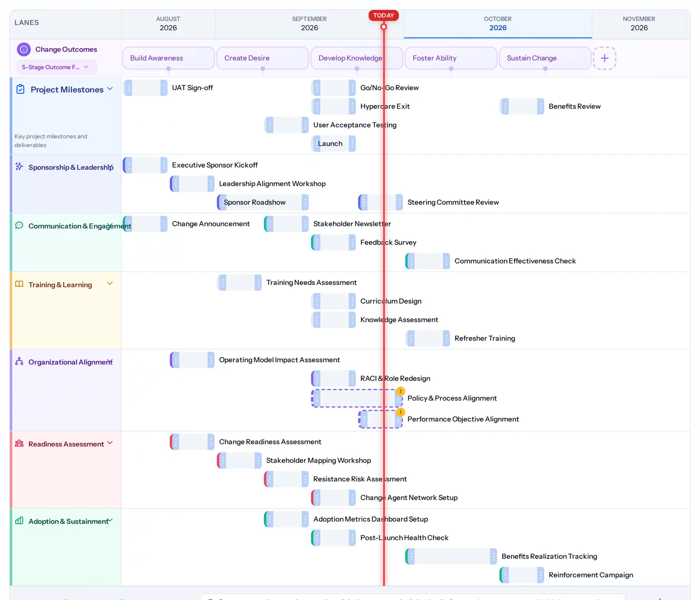700x600 pixels.
Task: Click the Reinforcement Campaign label
Action: pyautogui.click(x=591, y=575)
